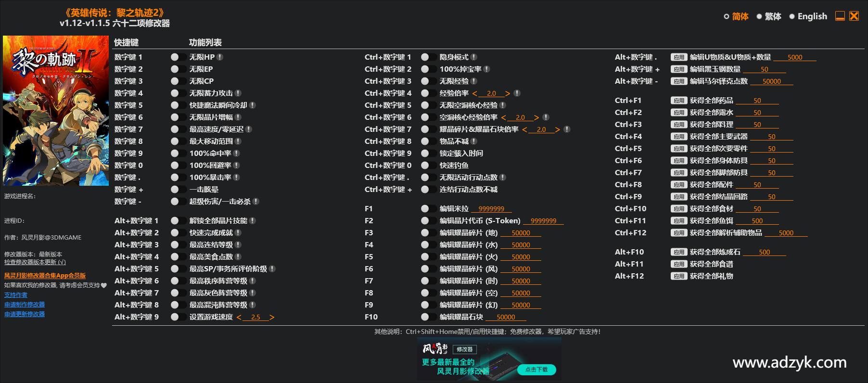
Task: Click 点击下载 button in the ad banner
Action: tap(536, 370)
